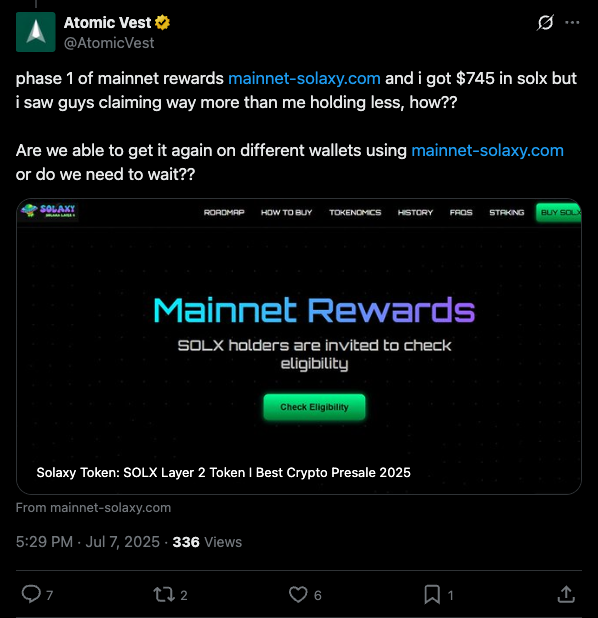This screenshot has width=598, height=618.
Task: Select ROADMAP in the preview navigation
Action: click(x=224, y=212)
